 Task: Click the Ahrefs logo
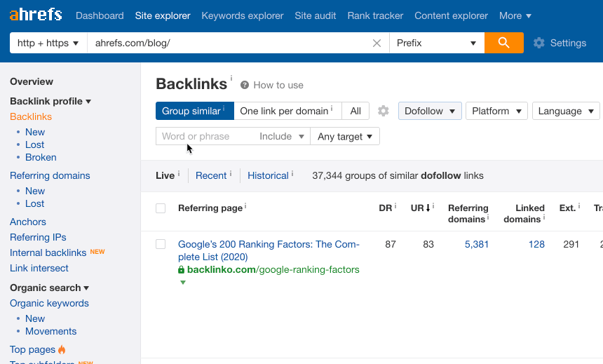[x=36, y=15]
